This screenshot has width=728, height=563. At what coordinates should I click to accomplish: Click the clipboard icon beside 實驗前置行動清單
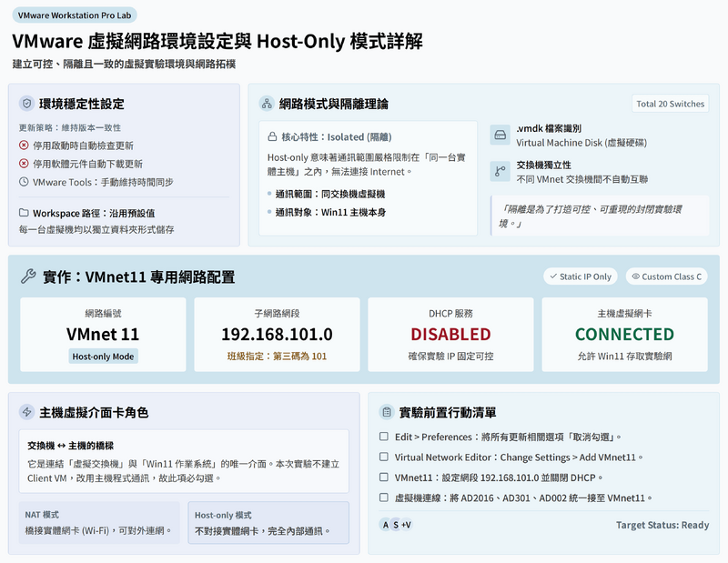(x=387, y=412)
